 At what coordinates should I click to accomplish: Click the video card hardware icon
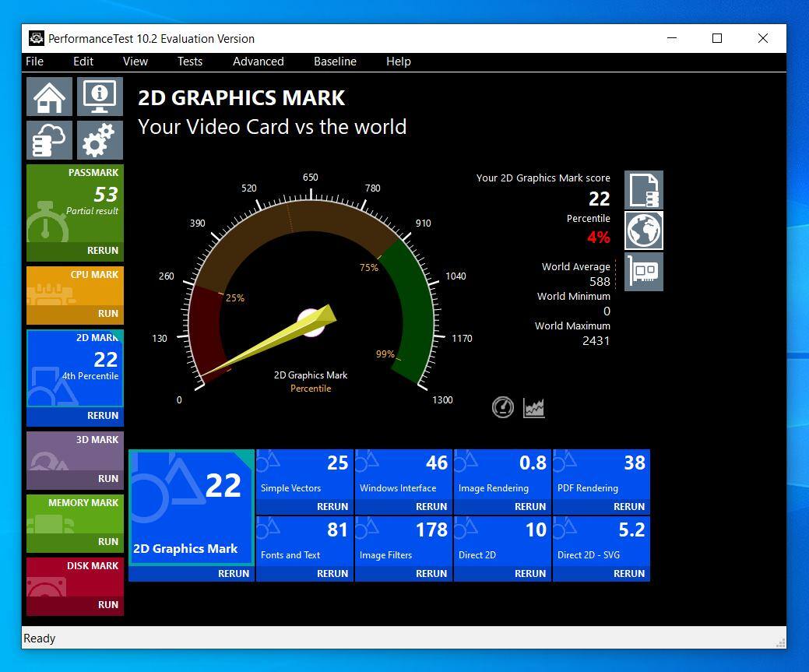[x=644, y=271]
